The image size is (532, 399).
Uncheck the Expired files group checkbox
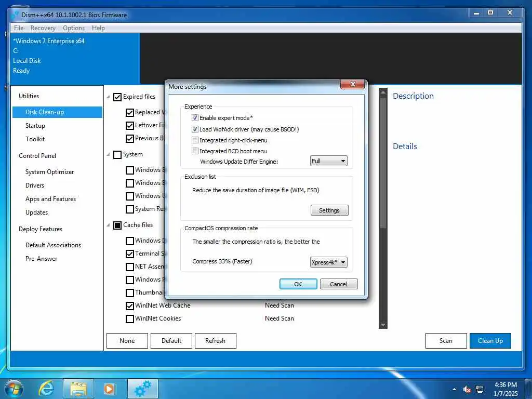117,97
